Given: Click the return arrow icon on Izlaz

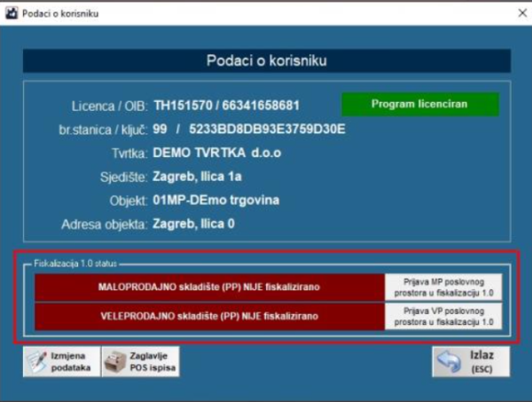Looking at the screenshot, I should pos(450,361).
